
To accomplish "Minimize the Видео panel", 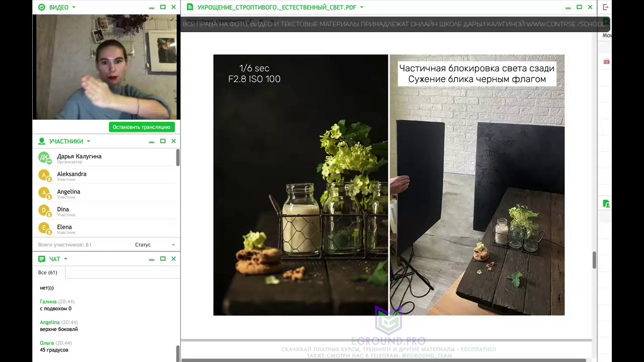I will point(151,8).
